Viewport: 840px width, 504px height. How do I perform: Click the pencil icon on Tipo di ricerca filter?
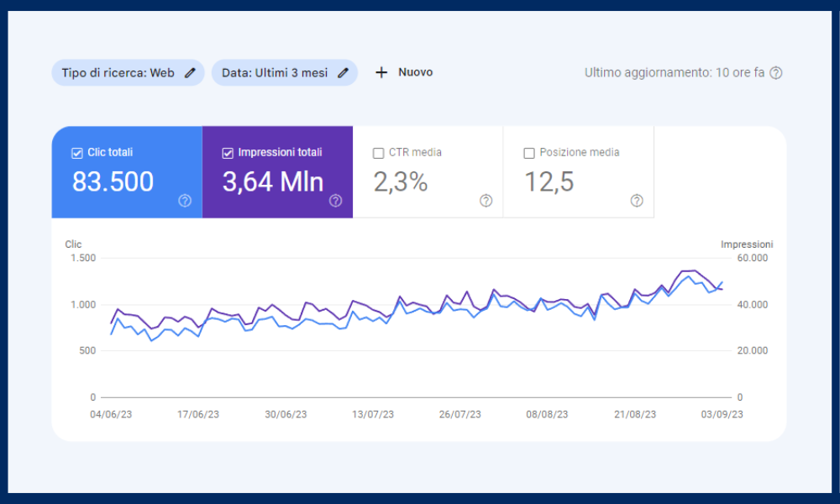tap(190, 73)
